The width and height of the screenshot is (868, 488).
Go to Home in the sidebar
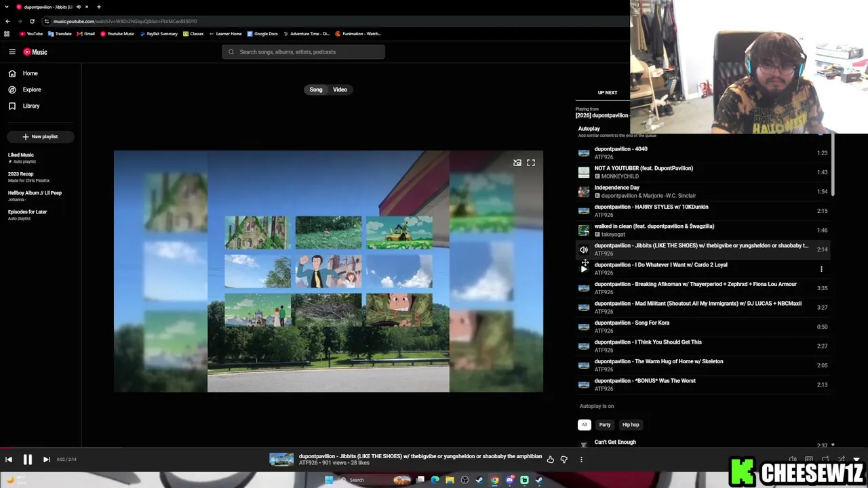pos(41,73)
